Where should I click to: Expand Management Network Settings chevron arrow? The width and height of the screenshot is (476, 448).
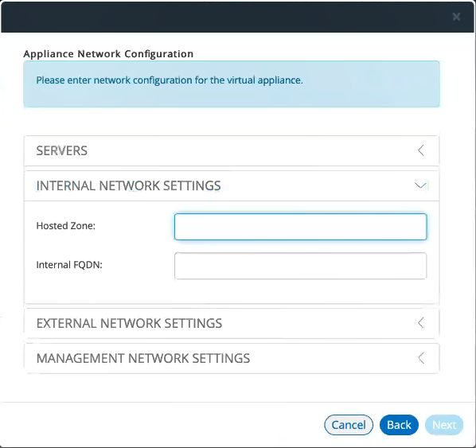click(421, 358)
